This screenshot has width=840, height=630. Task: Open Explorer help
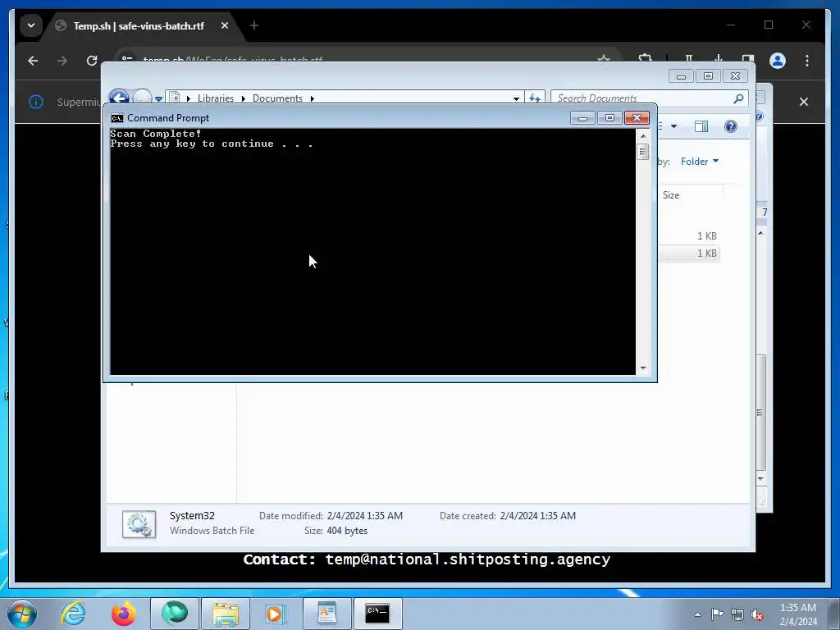click(x=731, y=126)
